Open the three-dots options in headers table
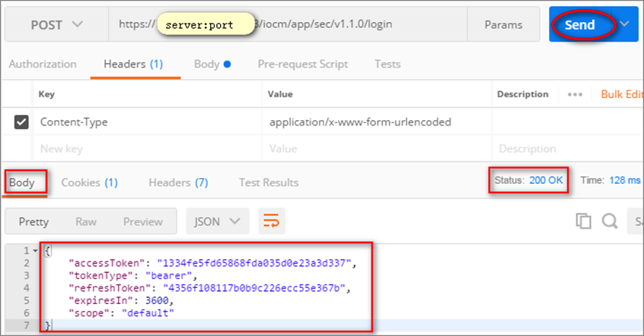The width and height of the screenshot is (644, 336). tap(575, 94)
